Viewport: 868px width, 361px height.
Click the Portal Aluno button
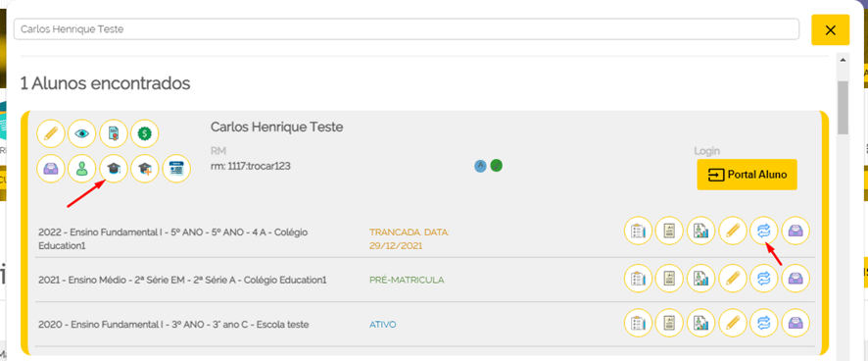pyautogui.click(x=747, y=175)
